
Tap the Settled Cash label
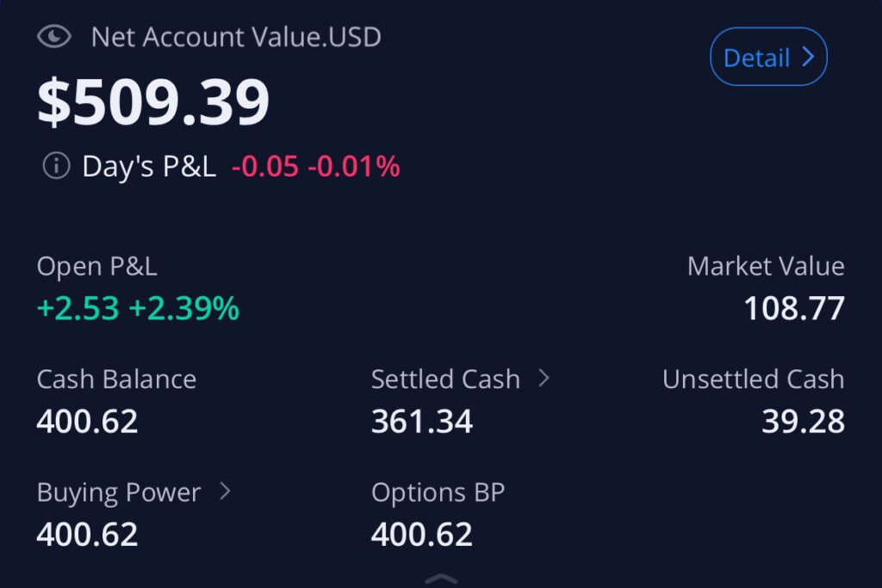(445, 379)
